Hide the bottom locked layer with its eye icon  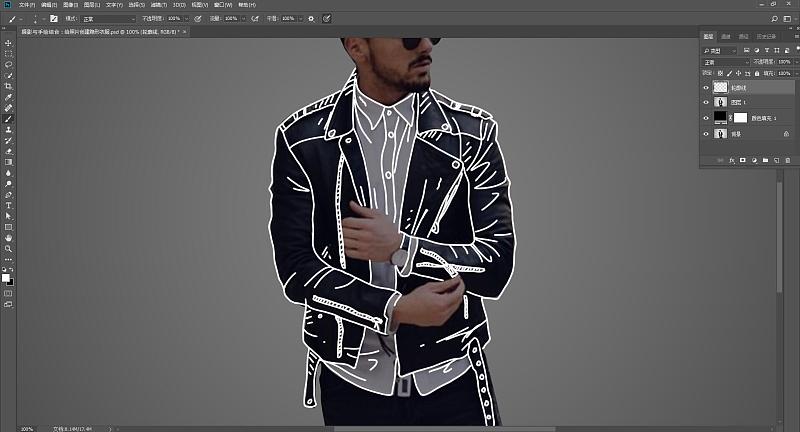coord(706,134)
